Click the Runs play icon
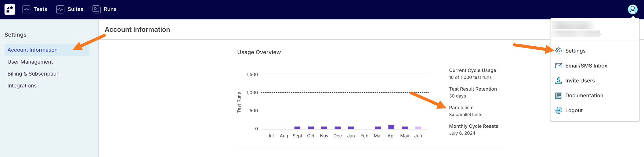The image size is (644, 157). (96, 9)
